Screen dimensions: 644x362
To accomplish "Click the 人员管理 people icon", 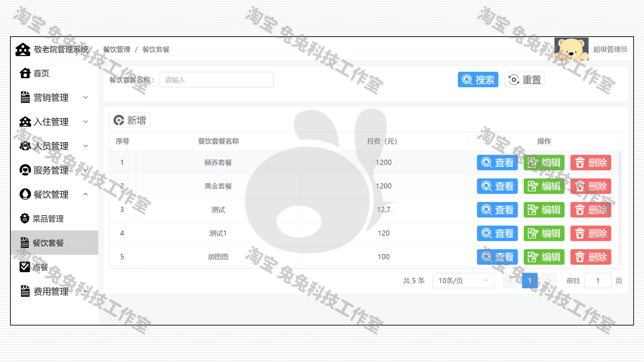I will point(25,146).
